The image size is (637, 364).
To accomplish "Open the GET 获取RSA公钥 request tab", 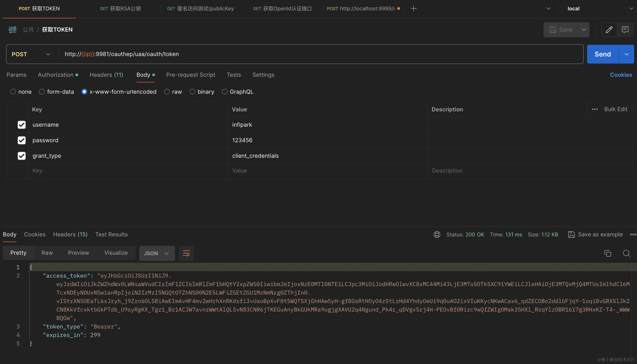I will (120, 8).
